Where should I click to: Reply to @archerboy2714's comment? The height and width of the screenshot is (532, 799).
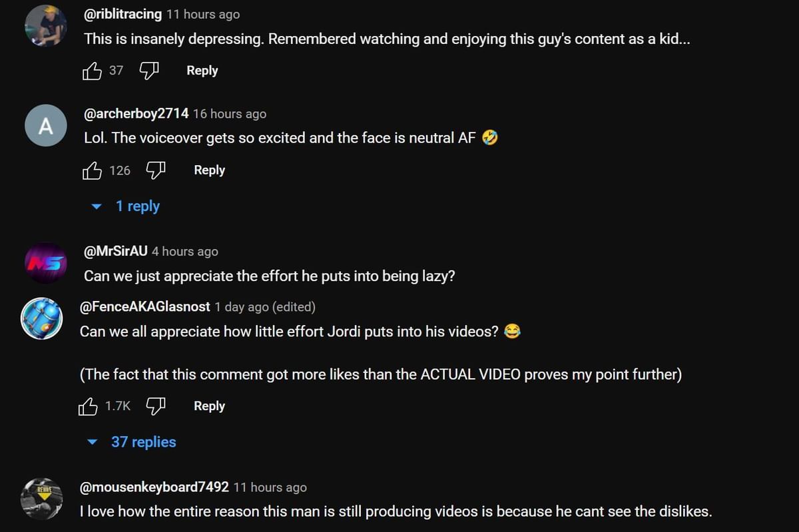209,170
